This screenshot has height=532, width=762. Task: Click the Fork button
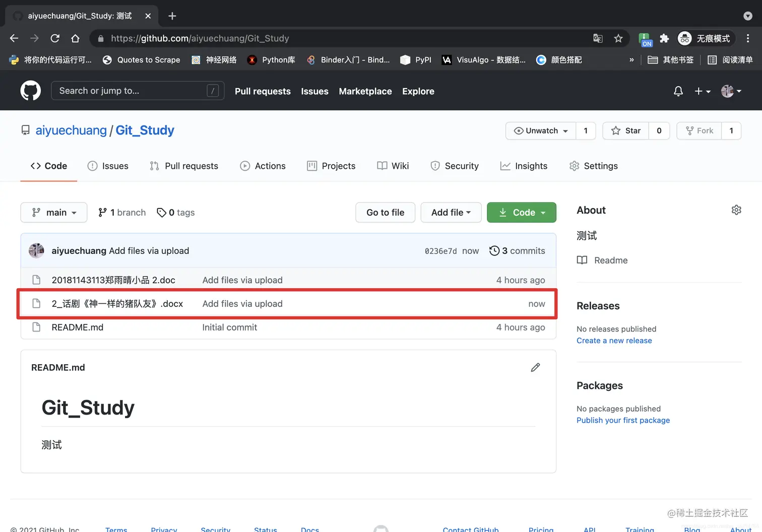(x=699, y=131)
